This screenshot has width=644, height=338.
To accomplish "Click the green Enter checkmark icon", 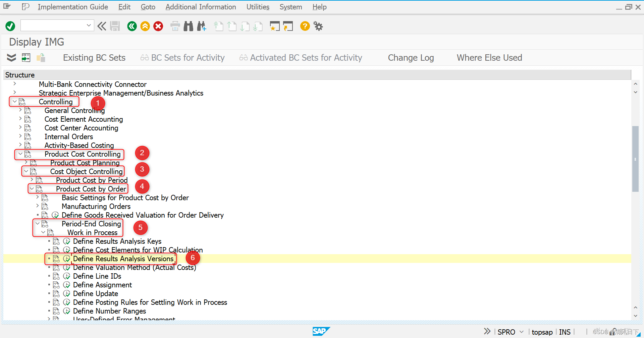I will [10, 26].
